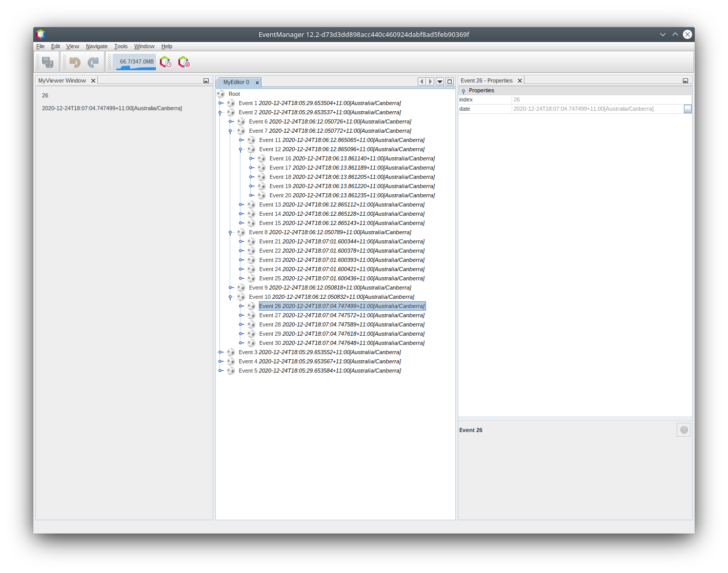Click the profiler icon with stop badge
728x573 pixels.
(184, 63)
